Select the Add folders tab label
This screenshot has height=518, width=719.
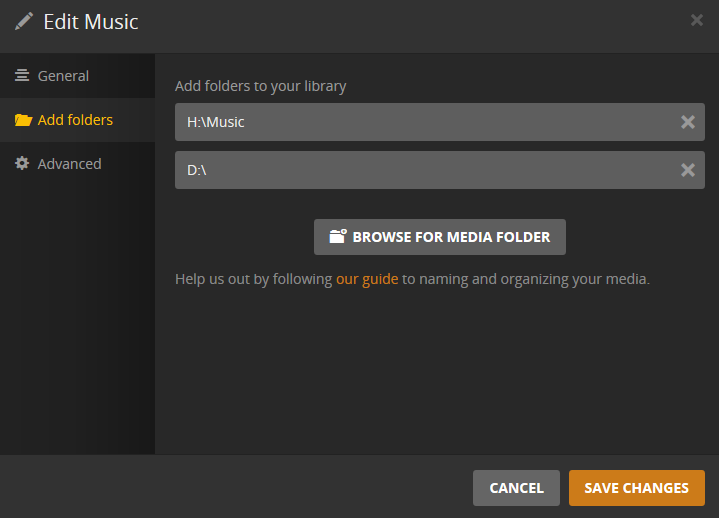[x=75, y=120]
